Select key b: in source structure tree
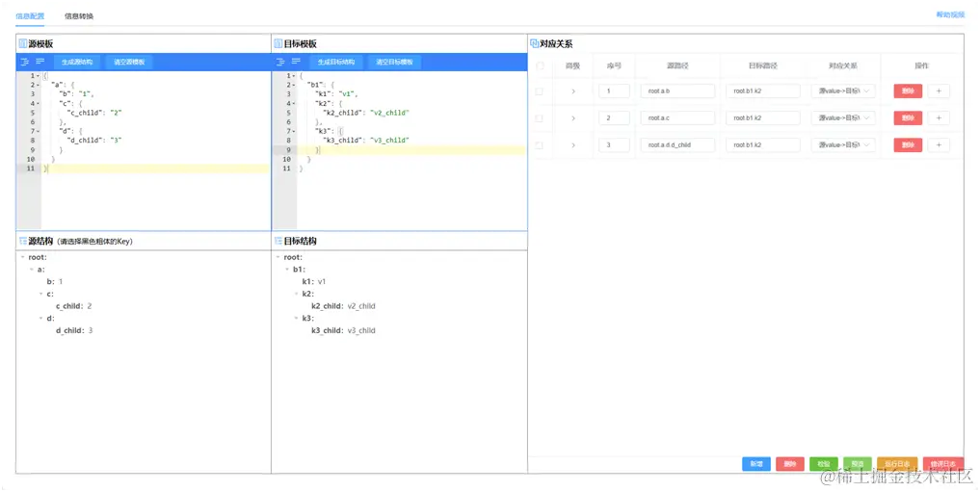The image size is (980, 492). pyautogui.click(x=51, y=281)
